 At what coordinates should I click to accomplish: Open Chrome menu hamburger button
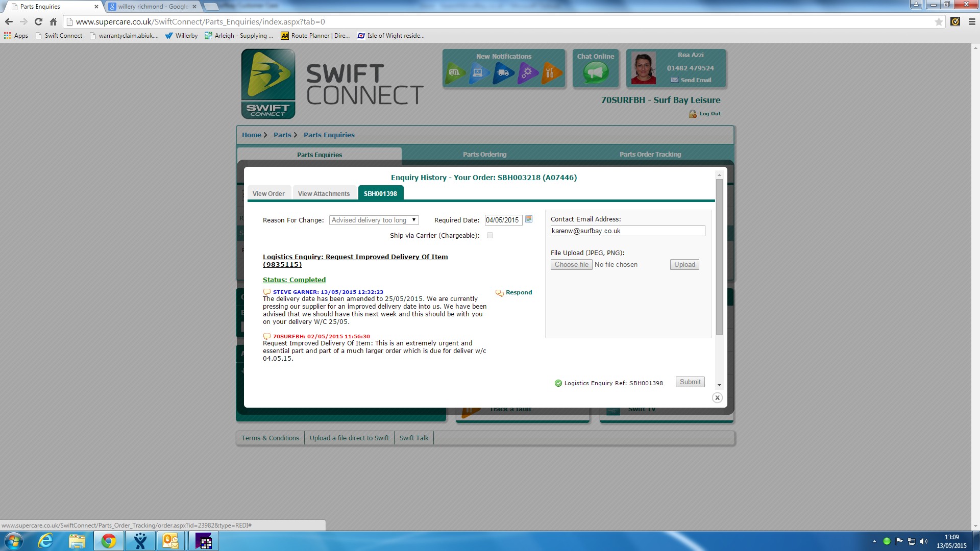[x=972, y=21]
